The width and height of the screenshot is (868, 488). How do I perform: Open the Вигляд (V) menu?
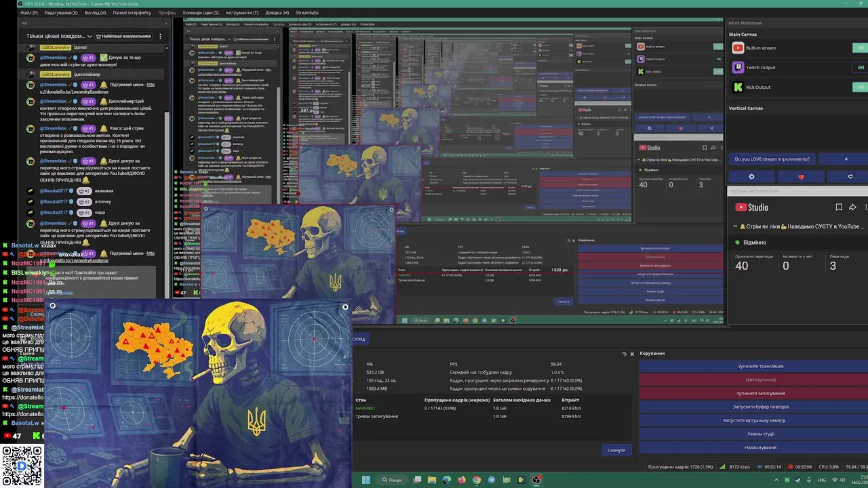pyautogui.click(x=94, y=13)
